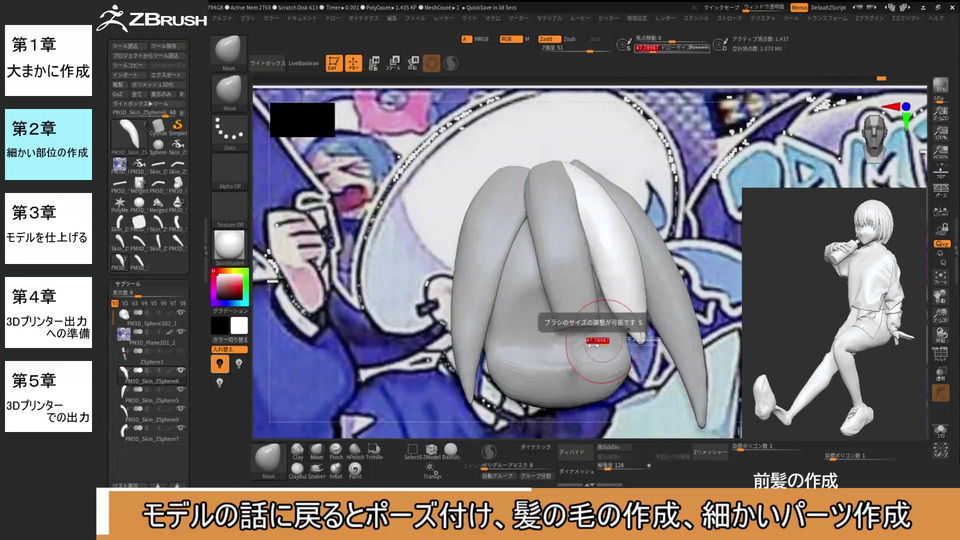Expand the サブツール (SubTool) panel header

[127, 284]
